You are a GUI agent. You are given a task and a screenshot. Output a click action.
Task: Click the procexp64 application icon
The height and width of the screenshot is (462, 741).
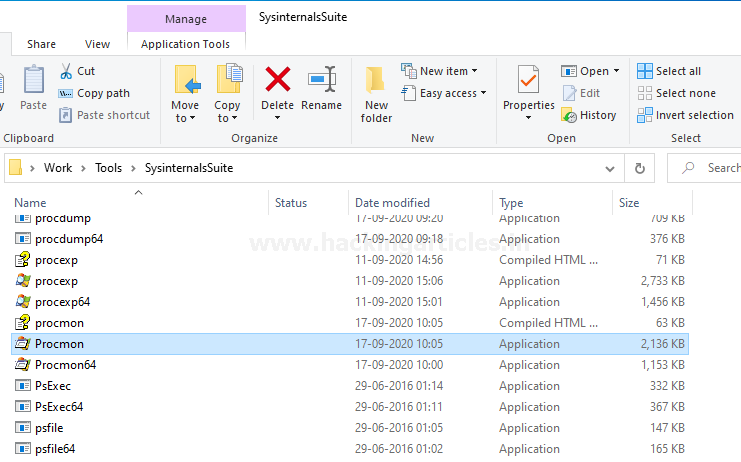click(x=23, y=301)
